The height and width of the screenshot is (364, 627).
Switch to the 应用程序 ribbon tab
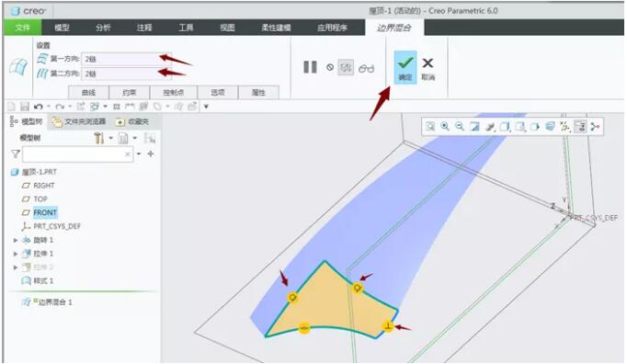[332, 28]
